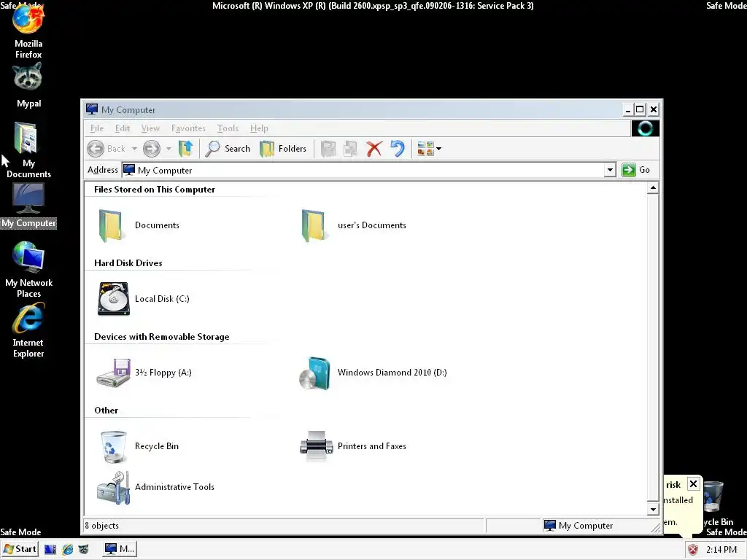747x560 pixels.
Task: Select the Recycle Bin item in window
Action: (138, 446)
